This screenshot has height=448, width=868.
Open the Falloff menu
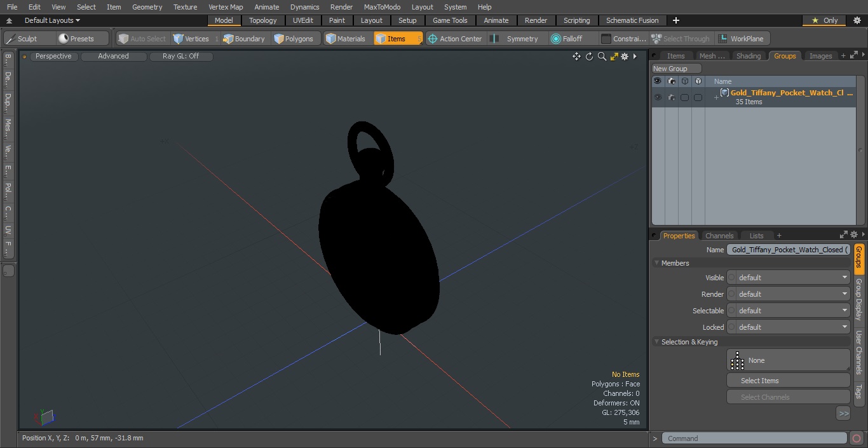(566, 39)
